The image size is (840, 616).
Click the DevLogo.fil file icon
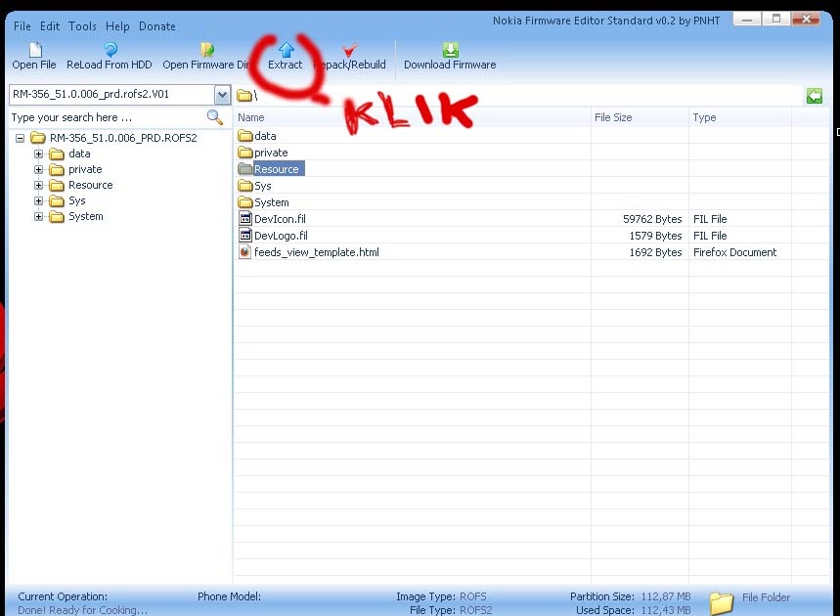pyautogui.click(x=245, y=235)
